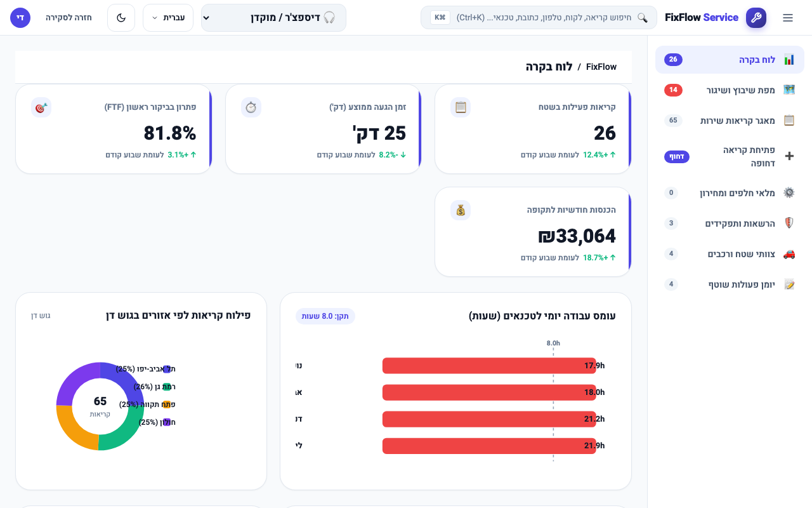
Task: Click the gear icon beside מלאי חלפים ומחירון
Action: coord(789,192)
